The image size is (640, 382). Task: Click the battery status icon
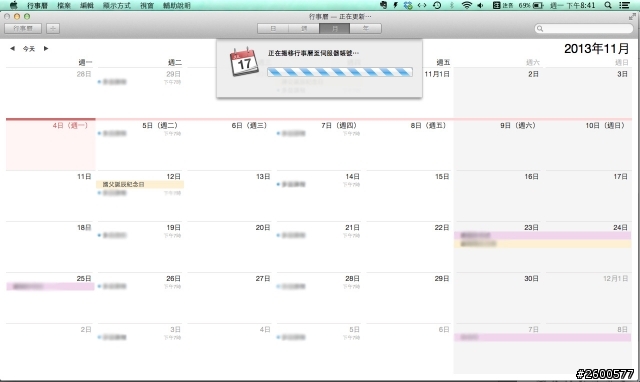coord(538,5)
